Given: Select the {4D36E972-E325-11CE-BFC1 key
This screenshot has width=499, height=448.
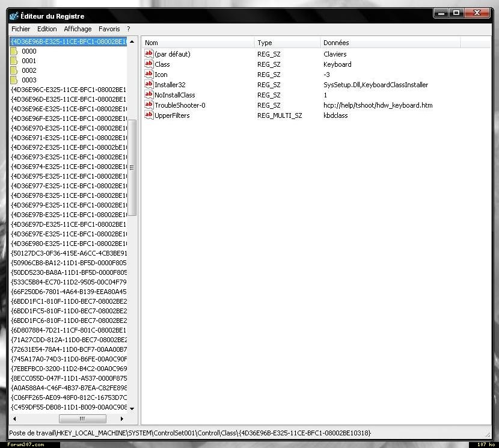Looking at the screenshot, I should coord(69,147).
